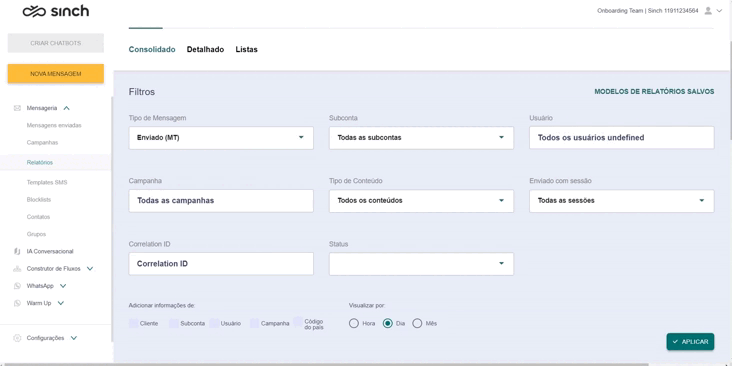Click the APLICAR button
This screenshot has height=366, width=732.
[690, 342]
